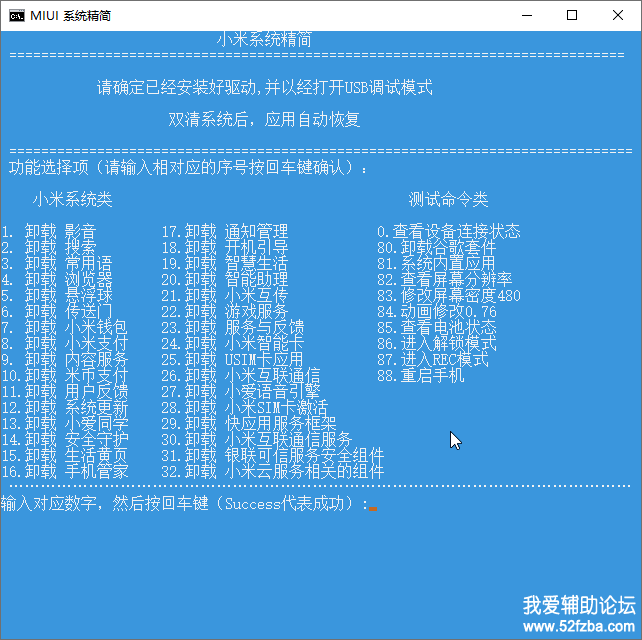This screenshot has width=642, height=640.
Task: Maximize the MIUI 系统精简 window
Action: pyautogui.click(x=572, y=16)
